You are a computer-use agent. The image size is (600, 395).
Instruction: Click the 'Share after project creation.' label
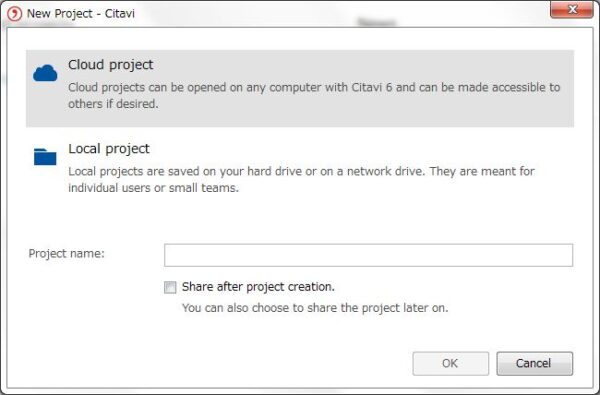tap(258, 287)
